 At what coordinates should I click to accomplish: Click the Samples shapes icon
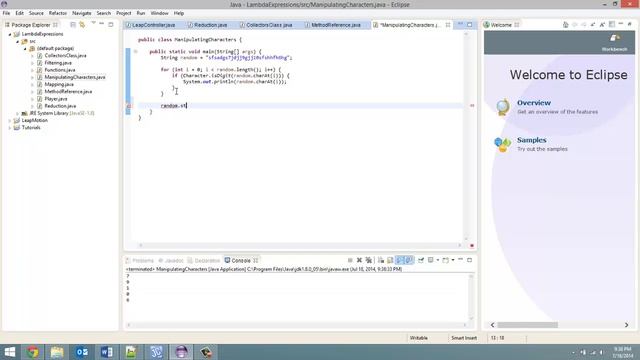502,144
